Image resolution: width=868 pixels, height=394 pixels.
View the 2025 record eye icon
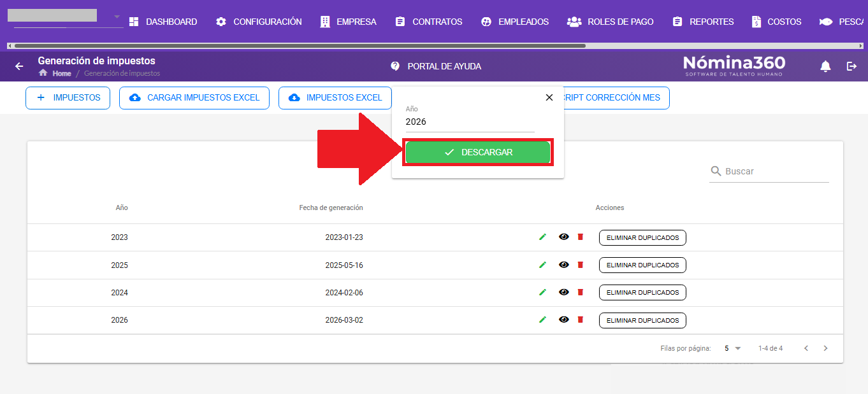coord(564,265)
